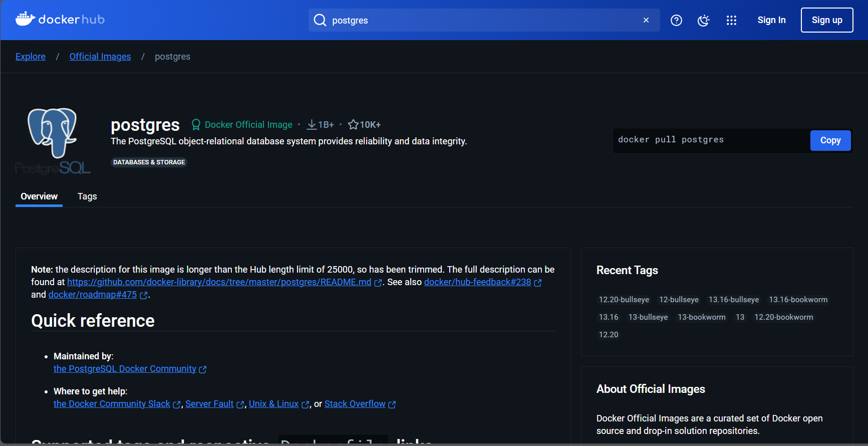Open the Server Fault link
868x446 pixels.
pos(209,404)
